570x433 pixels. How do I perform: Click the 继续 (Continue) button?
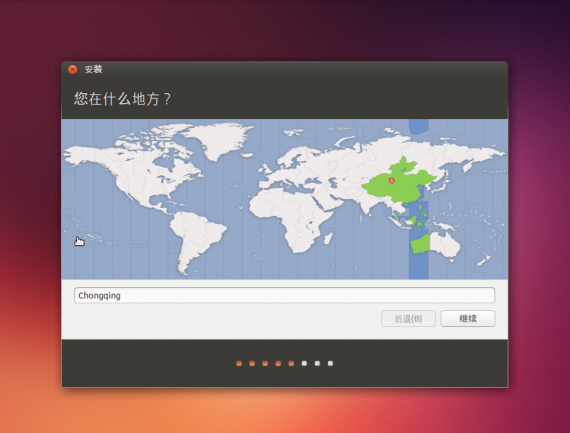(x=467, y=318)
